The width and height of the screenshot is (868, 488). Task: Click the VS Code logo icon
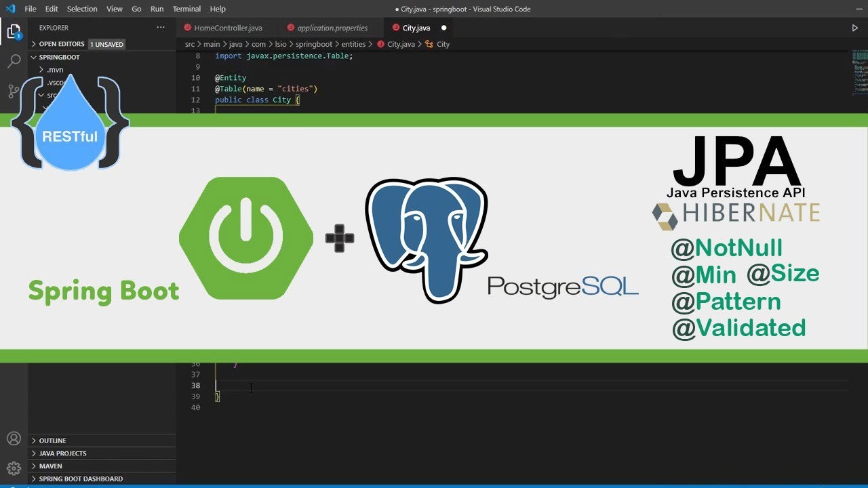click(9, 9)
